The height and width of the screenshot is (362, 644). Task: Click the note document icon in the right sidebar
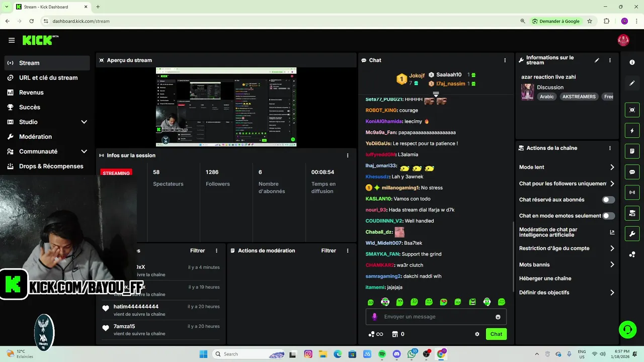click(632, 151)
